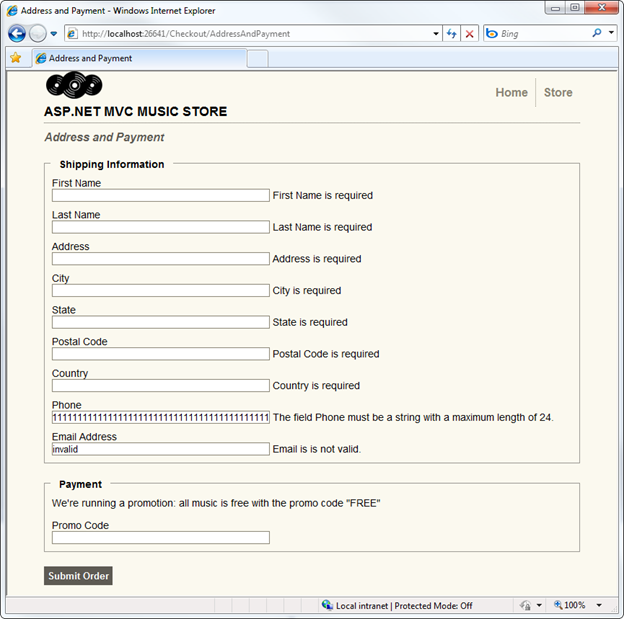Expand the zoom level dropdown arrow

point(599,605)
